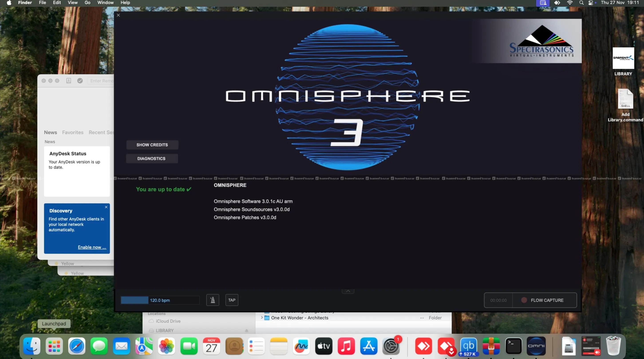Open Messages from the Dock

tap(99, 346)
